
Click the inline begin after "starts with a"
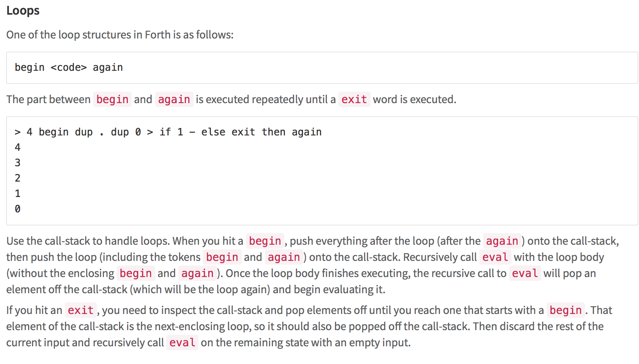click(565, 311)
